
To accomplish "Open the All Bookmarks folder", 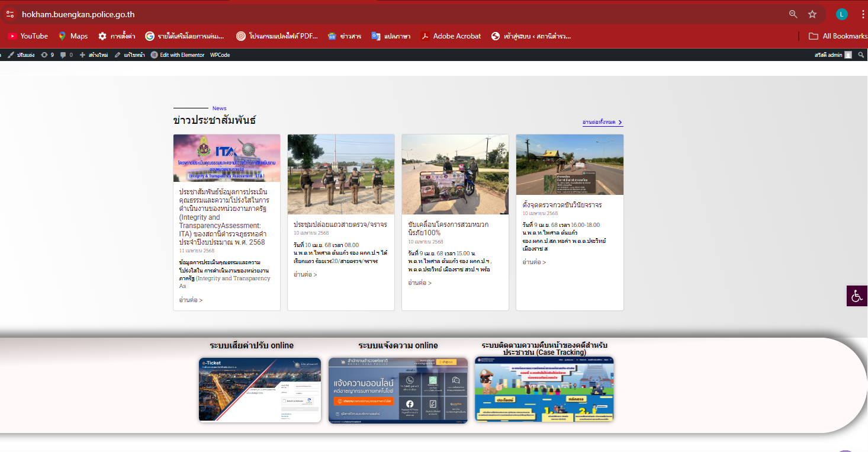I will pyautogui.click(x=837, y=36).
